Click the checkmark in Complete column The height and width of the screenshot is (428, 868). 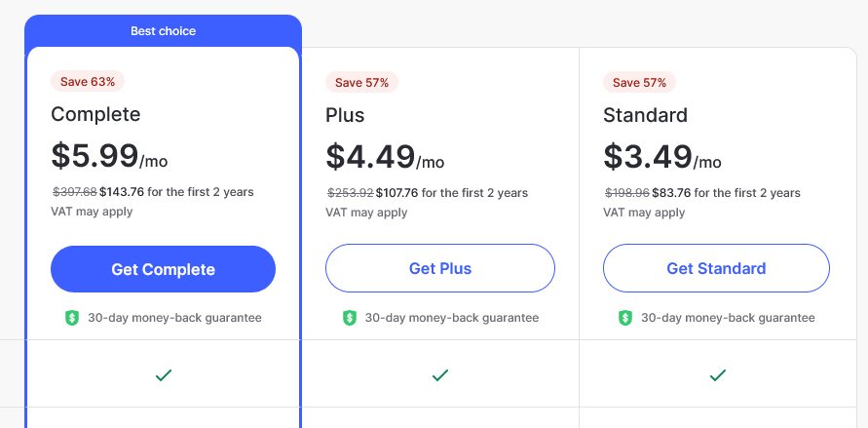(164, 375)
